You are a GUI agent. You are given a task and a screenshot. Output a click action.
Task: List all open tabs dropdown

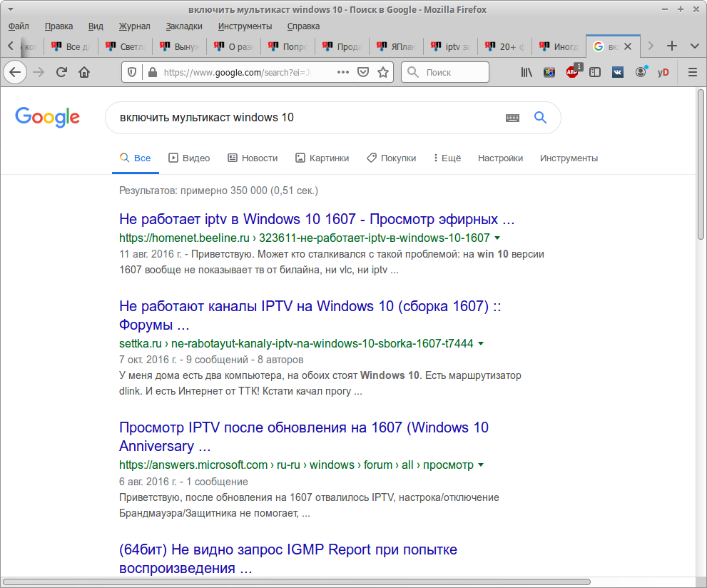[695, 46]
